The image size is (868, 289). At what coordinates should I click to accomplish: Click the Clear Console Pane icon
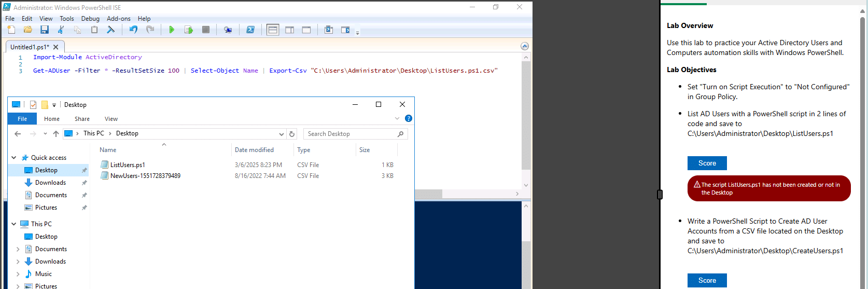click(110, 30)
